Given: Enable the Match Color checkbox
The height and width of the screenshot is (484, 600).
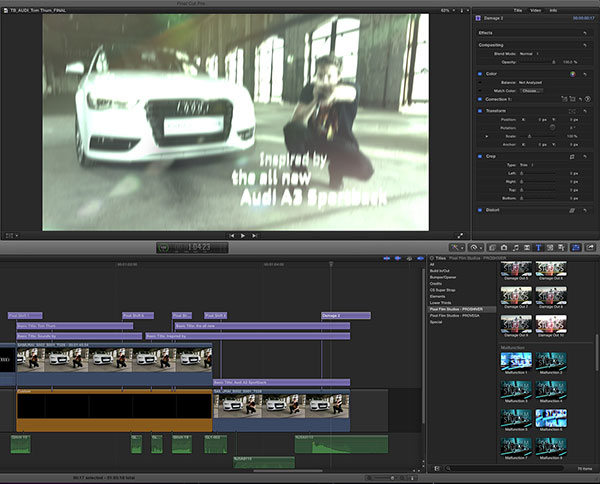Looking at the screenshot, I should 480,91.
